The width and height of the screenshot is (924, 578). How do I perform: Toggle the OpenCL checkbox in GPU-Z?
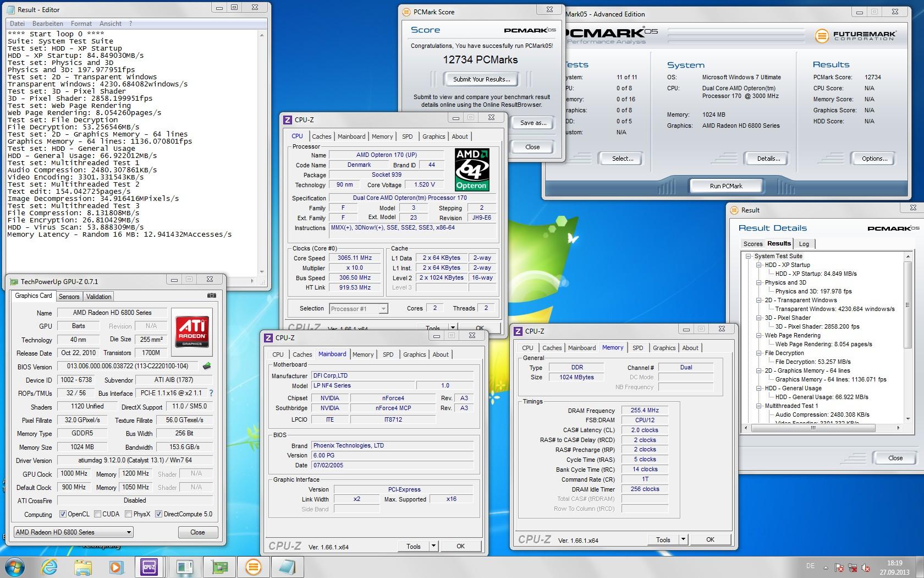(63, 514)
